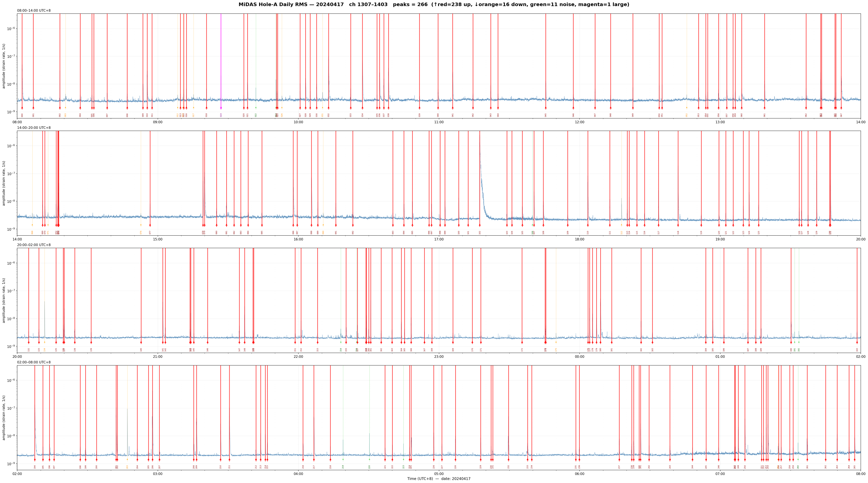The width and height of the screenshot is (868, 483).
Task: Click the 00:00 time tick label
Action: 580,356
